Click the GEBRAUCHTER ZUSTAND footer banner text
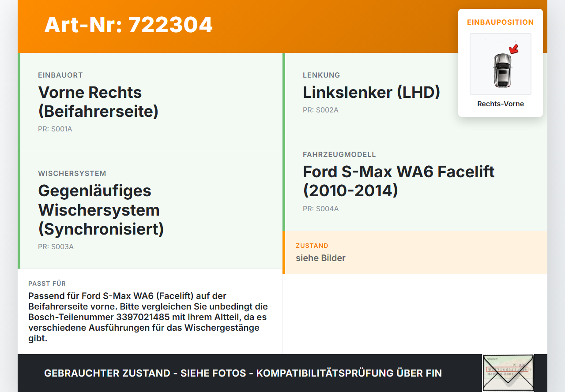565x392 pixels. 243,373
